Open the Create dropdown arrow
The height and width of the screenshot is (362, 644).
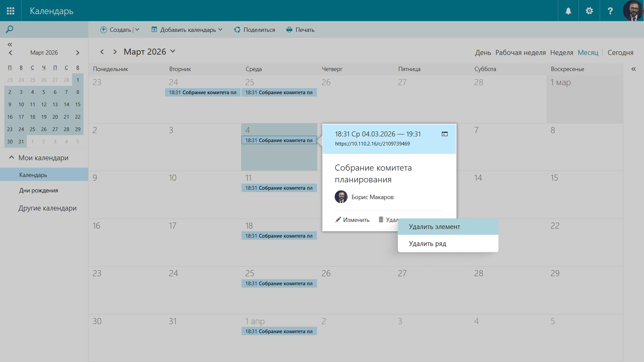[137, 30]
